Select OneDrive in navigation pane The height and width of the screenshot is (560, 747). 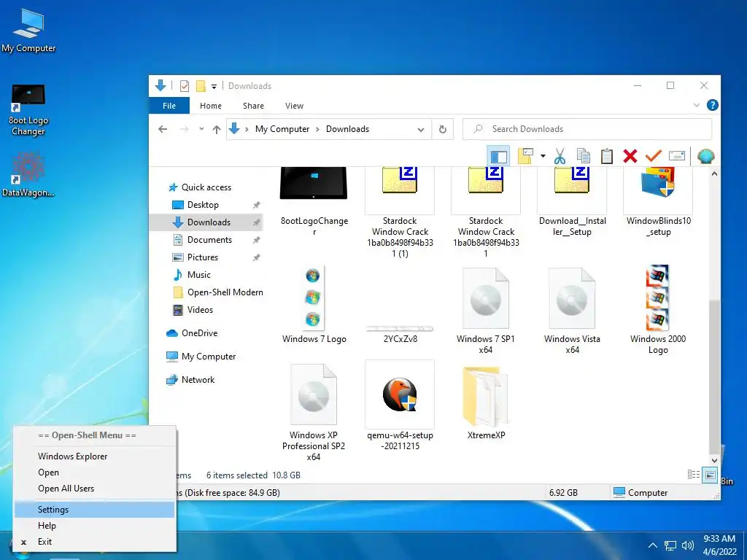(198, 332)
